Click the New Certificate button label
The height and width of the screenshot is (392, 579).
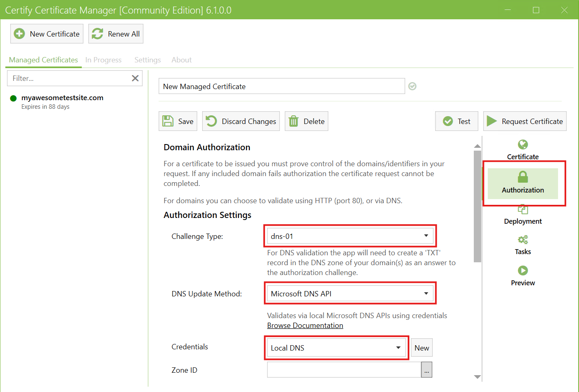pyautogui.click(x=55, y=34)
